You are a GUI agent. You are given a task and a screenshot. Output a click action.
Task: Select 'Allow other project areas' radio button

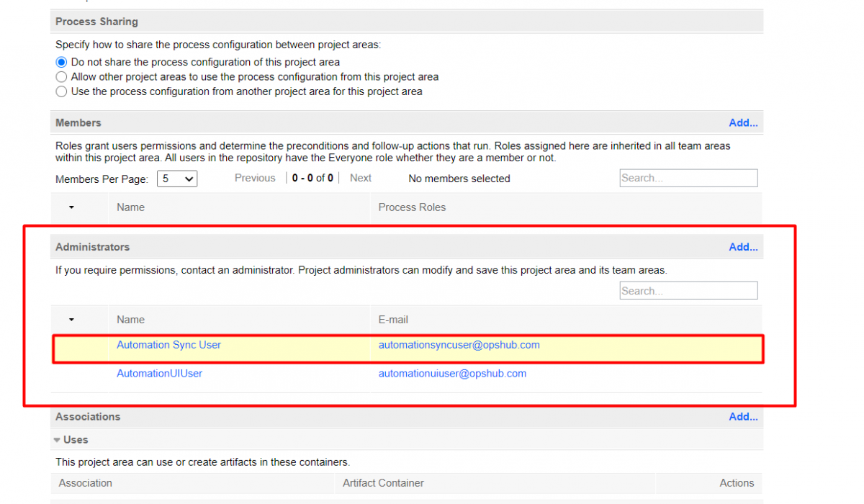pos(61,77)
